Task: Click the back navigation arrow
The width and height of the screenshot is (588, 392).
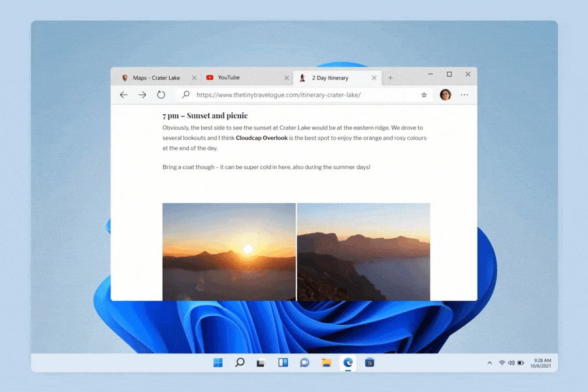Action: pyautogui.click(x=123, y=95)
